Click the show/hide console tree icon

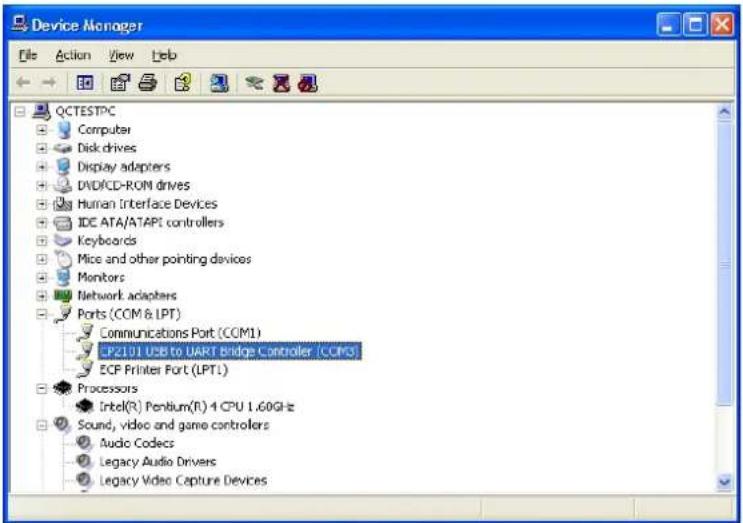click(x=85, y=84)
